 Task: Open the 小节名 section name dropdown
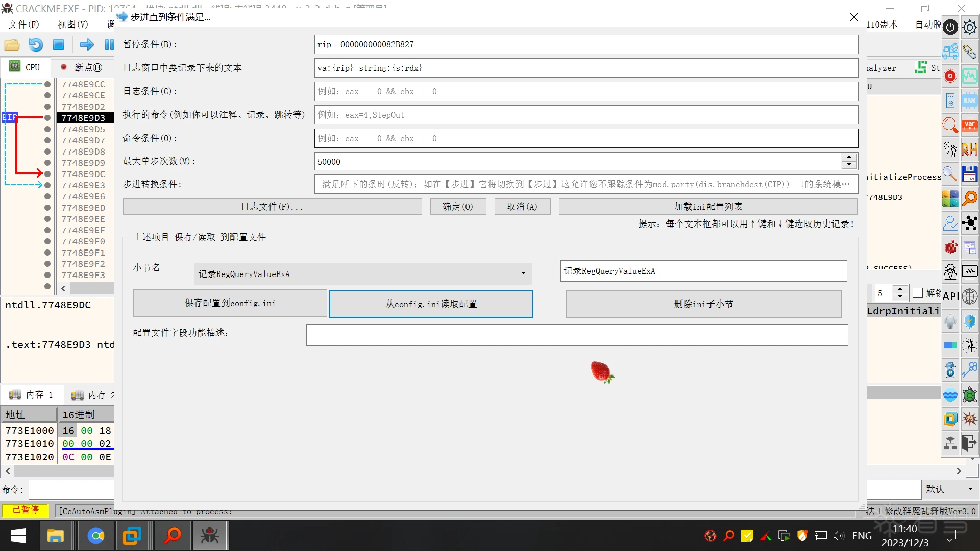click(523, 274)
